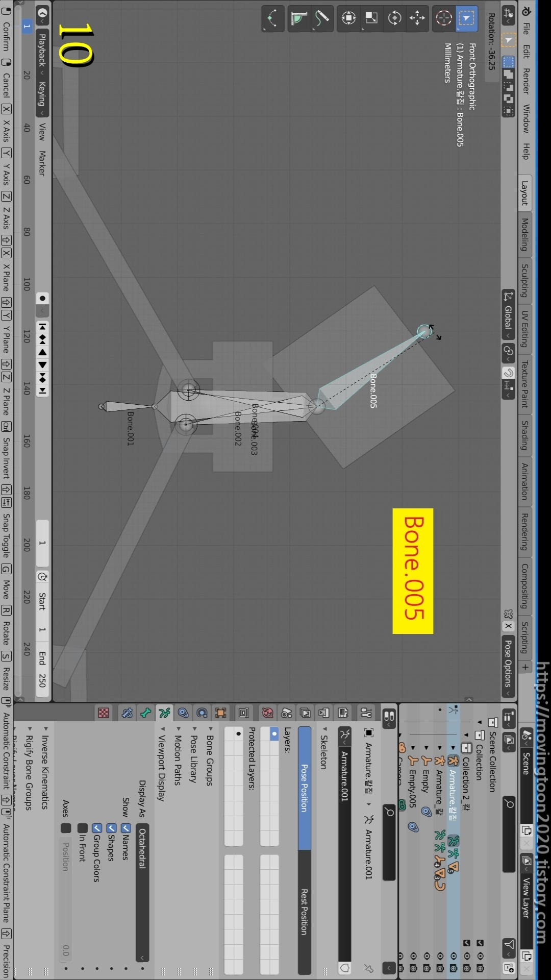The height and width of the screenshot is (980, 551).
Task: Open the Edit menu
Action: point(525,52)
